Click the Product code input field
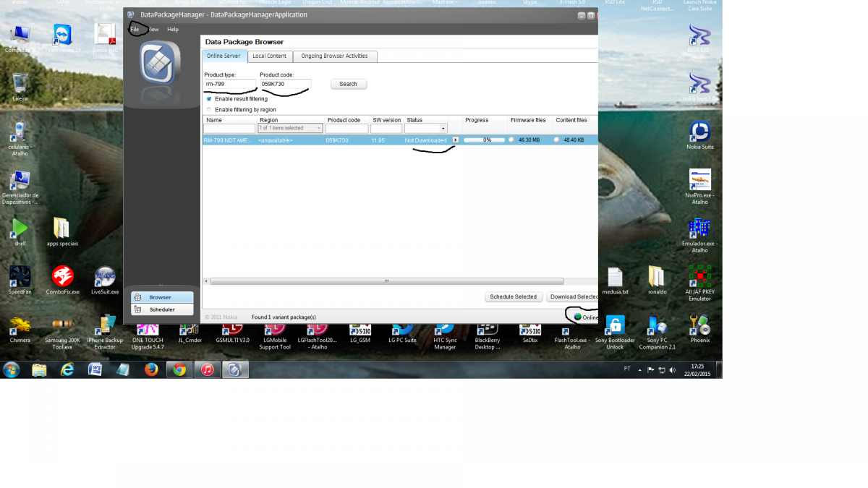The width and height of the screenshot is (868, 488). pyautogui.click(x=285, y=84)
